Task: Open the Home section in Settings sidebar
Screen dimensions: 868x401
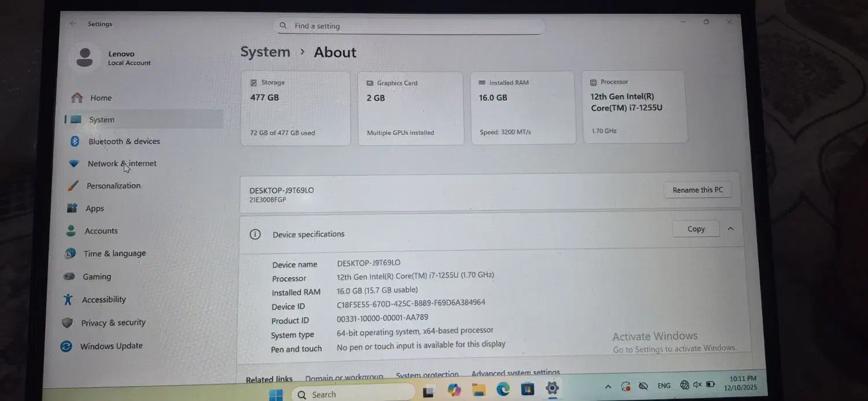Action: click(x=101, y=97)
